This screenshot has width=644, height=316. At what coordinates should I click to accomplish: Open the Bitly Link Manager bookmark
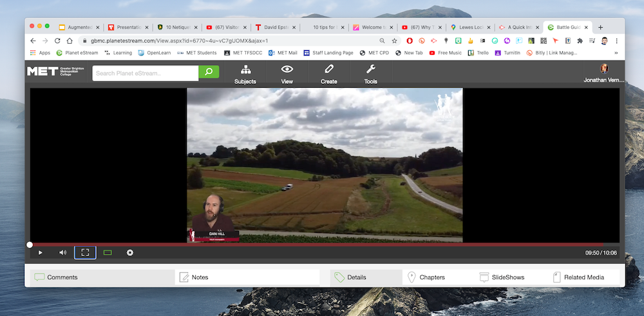click(x=552, y=53)
